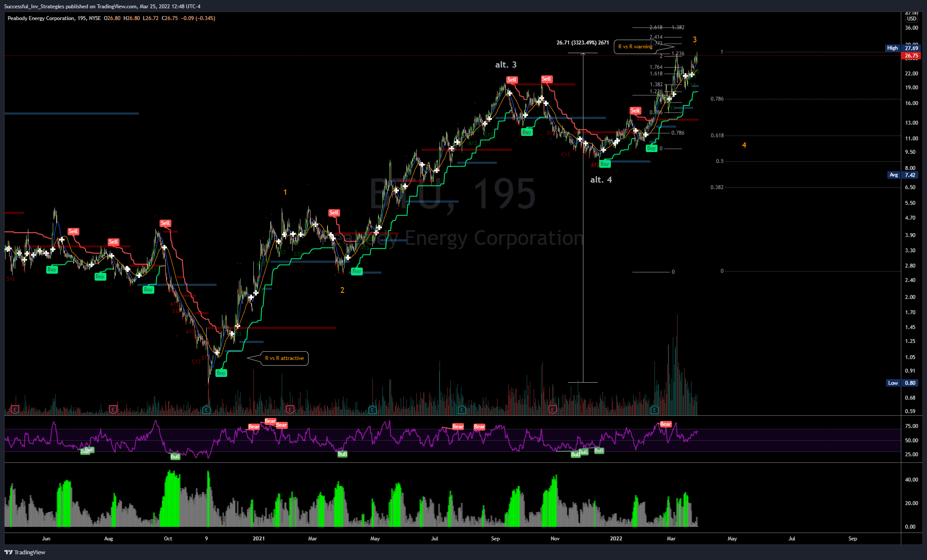Click the Bull label in RSI near April 2021
The image size is (927, 560).
pos(342,454)
